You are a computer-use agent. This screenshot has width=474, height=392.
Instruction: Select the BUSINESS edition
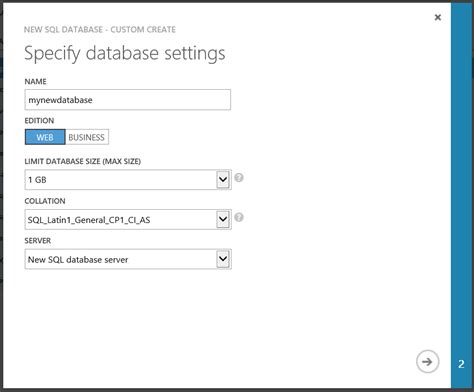point(87,137)
